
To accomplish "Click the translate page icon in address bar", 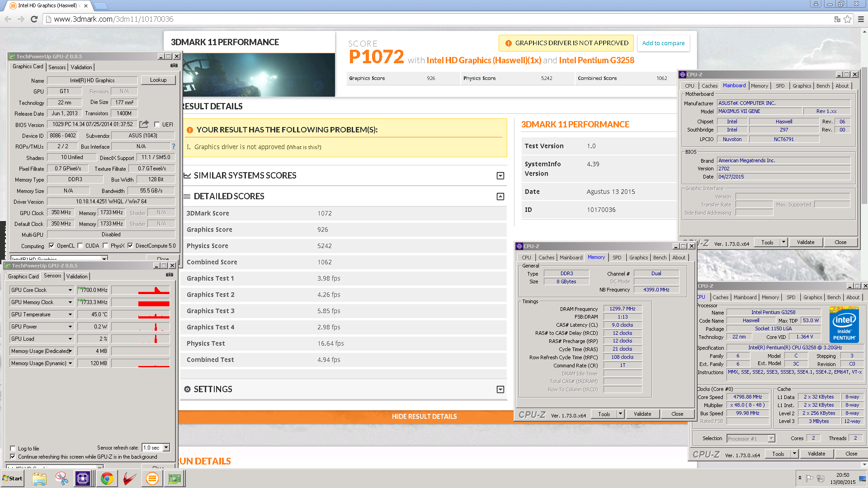I will (837, 19).
